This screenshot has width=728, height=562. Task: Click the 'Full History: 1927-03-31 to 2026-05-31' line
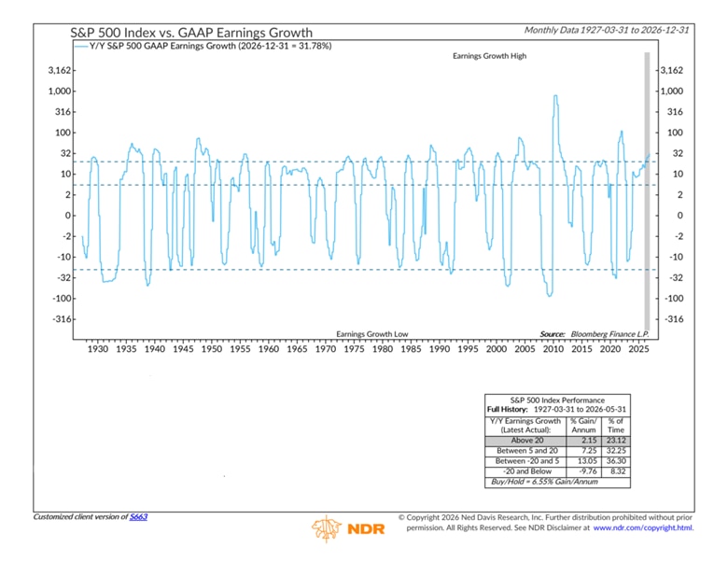(556, 409)
